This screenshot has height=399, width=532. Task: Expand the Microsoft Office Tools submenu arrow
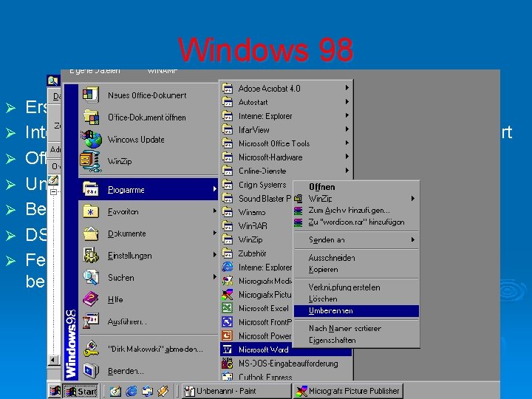pyautogui.click(x=347, y=143)
